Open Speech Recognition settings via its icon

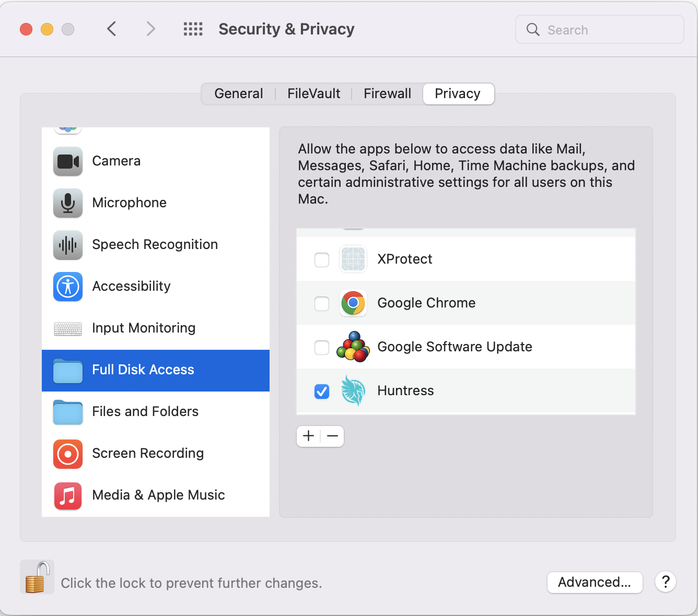click(x=67, y=245)
